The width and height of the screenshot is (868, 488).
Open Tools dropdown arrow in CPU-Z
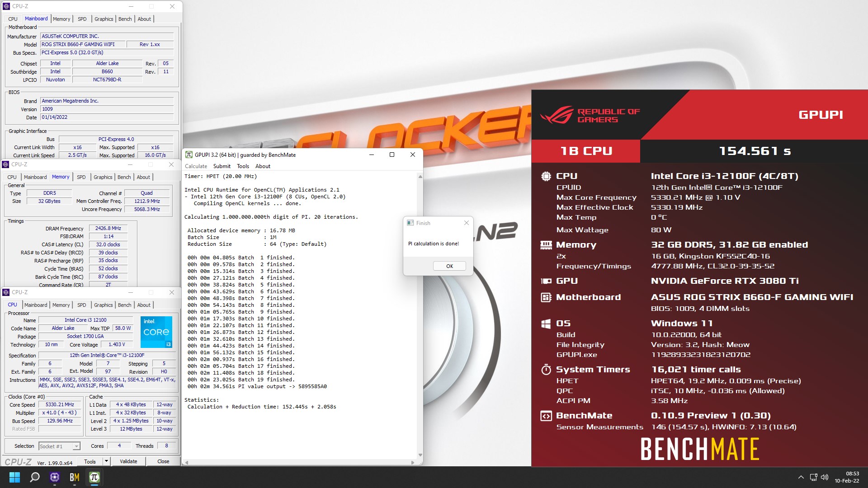click(x=106, y=461)
